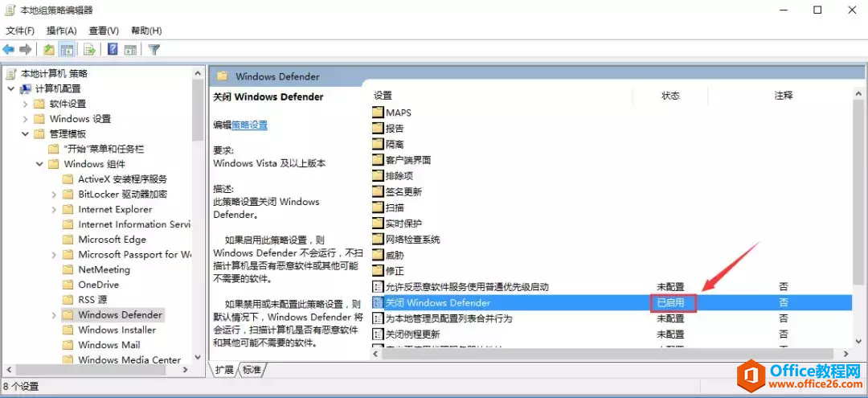Expand the Internet Explorer tree node
This screenshot has height=398, width=868.
(54, 209)
